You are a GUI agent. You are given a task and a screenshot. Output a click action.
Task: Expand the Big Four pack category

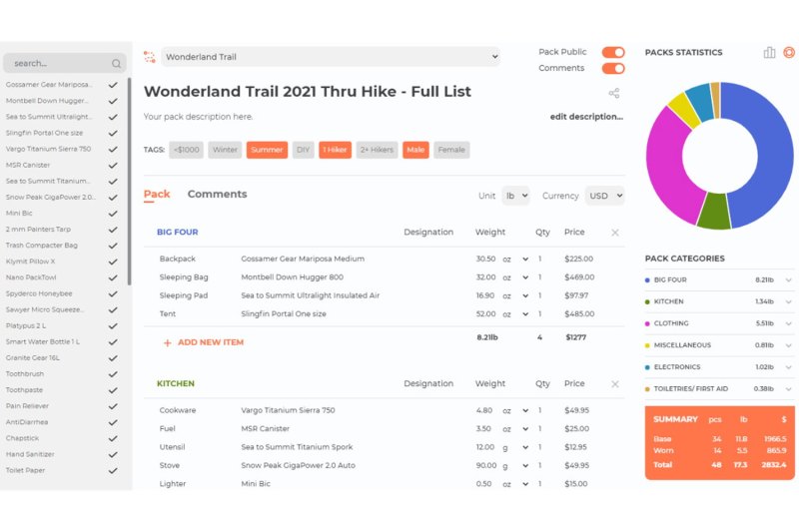click(x=788, y=280)
